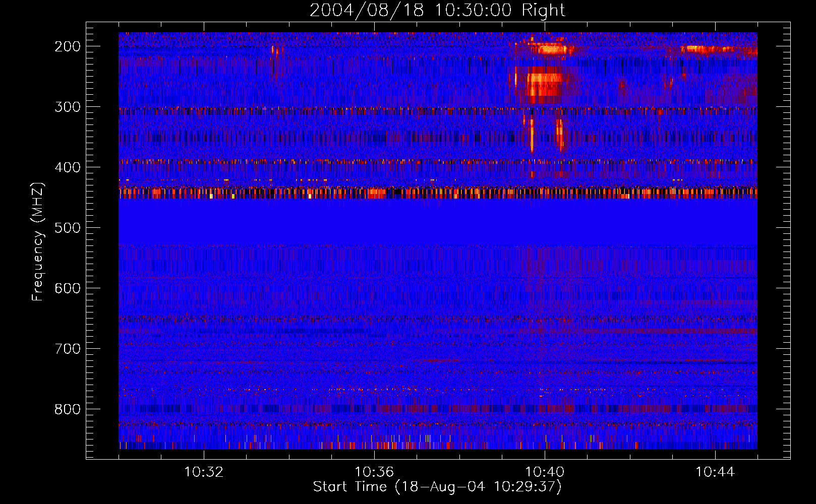Click the 700 frequency tick label
This screenshot has width=816, height=504.
[x=68, y=349]
